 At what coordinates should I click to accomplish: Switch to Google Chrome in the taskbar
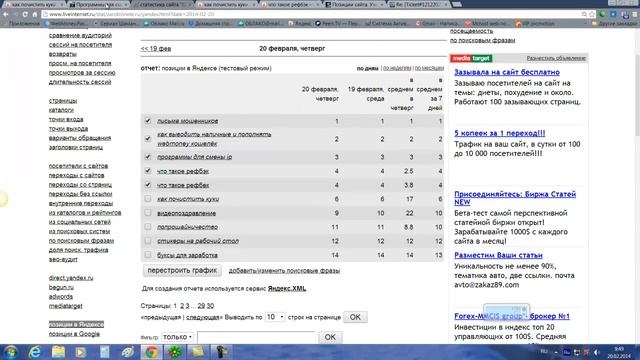point(151,352)
